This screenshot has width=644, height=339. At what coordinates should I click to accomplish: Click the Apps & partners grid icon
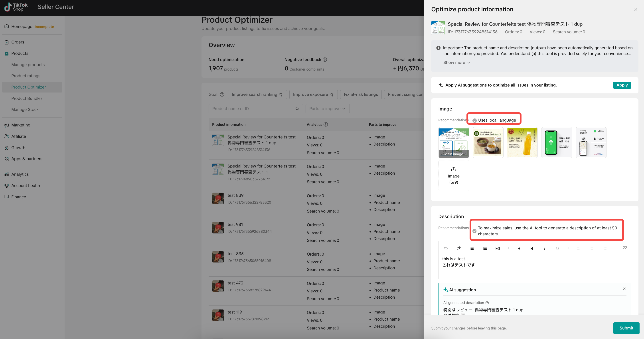point(6,159)
